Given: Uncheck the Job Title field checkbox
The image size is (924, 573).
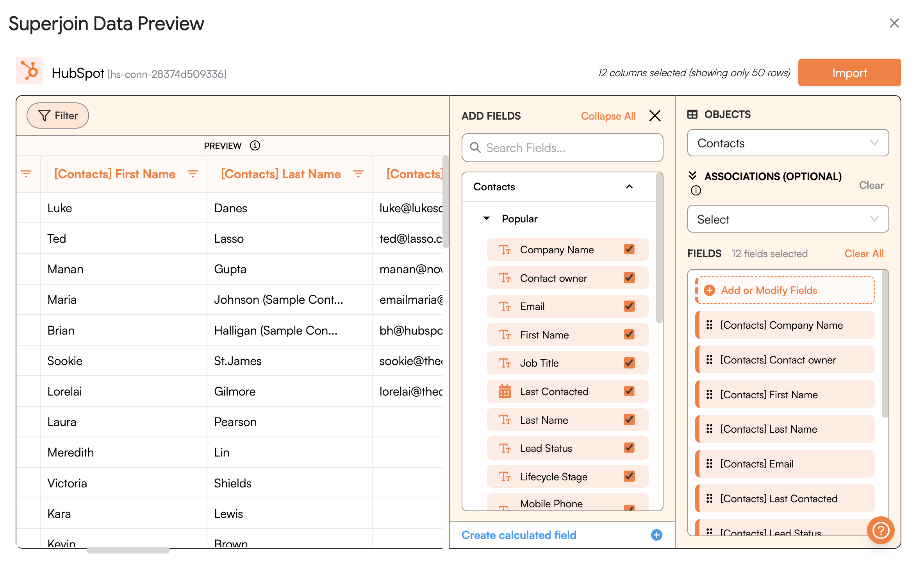Looking at the screenshot, I should (x=629, y=363).
